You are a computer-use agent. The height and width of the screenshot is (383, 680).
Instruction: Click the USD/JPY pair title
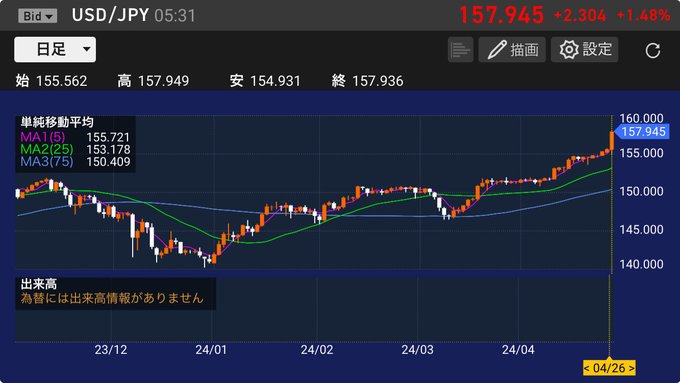(x=110, y=15)
